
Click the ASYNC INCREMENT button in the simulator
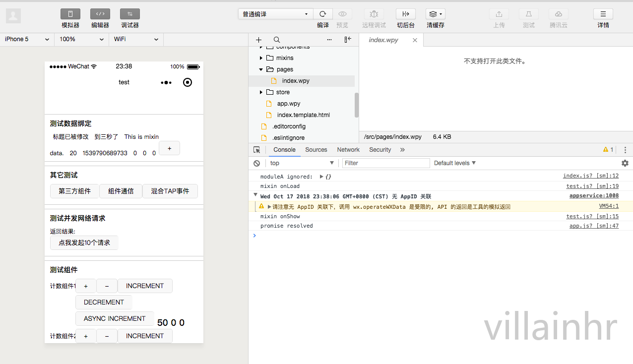point(115,318)
